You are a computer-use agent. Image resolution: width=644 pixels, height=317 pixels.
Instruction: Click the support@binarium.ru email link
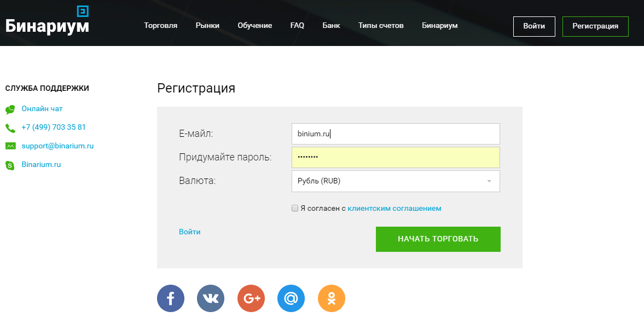[57, 146]
